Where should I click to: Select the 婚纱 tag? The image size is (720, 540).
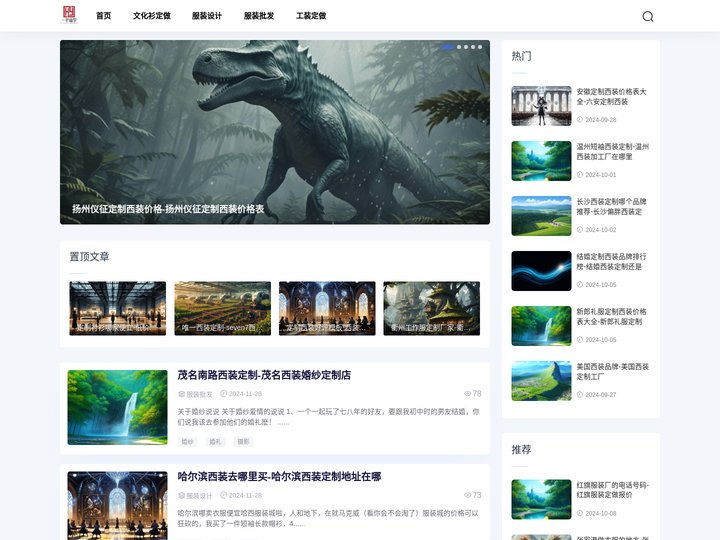(187, 442)
